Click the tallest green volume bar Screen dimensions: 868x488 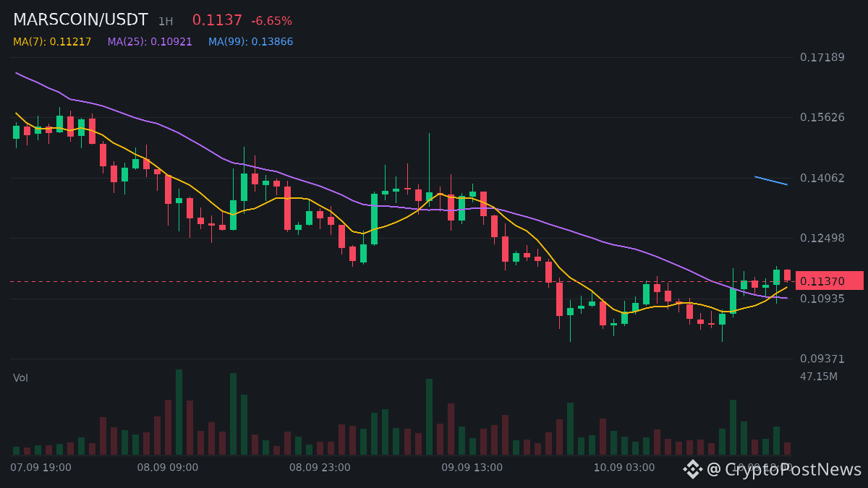179,412
